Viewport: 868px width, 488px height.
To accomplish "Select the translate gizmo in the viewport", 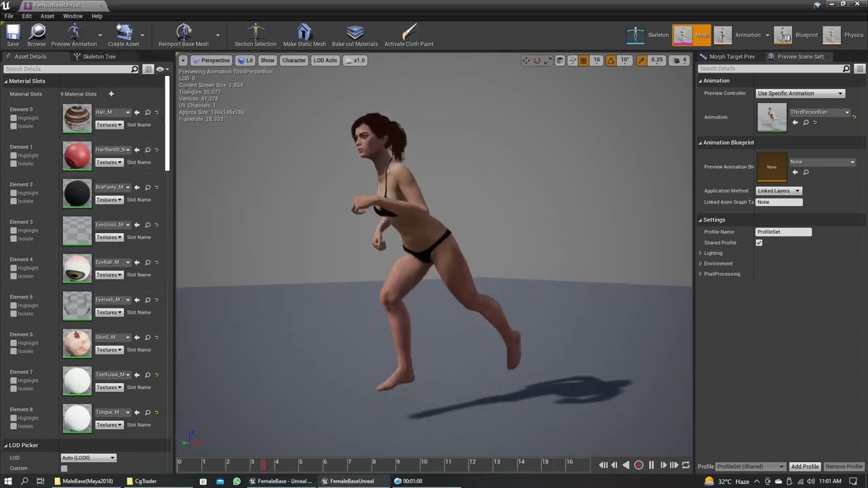I will (x=526, y=60).
